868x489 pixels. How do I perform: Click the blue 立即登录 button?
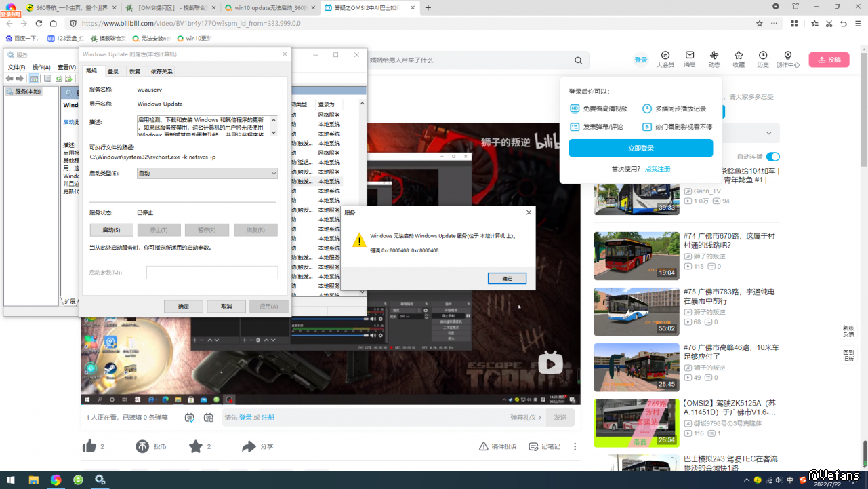point(640,148)
